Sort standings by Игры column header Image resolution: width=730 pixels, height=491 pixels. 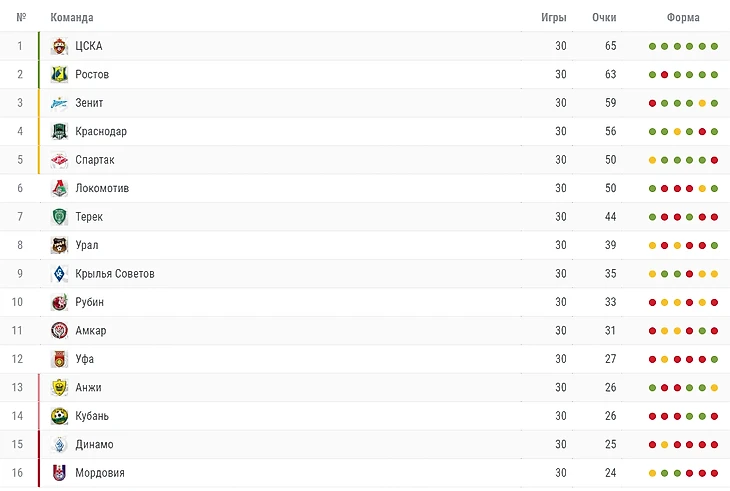pos(553,18)
